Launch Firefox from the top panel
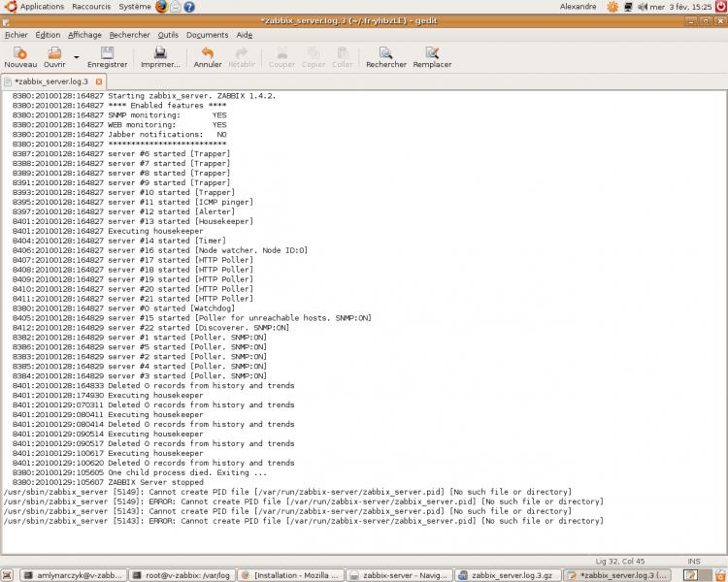This screenshot has height=582, width=728. coord(161,7)
